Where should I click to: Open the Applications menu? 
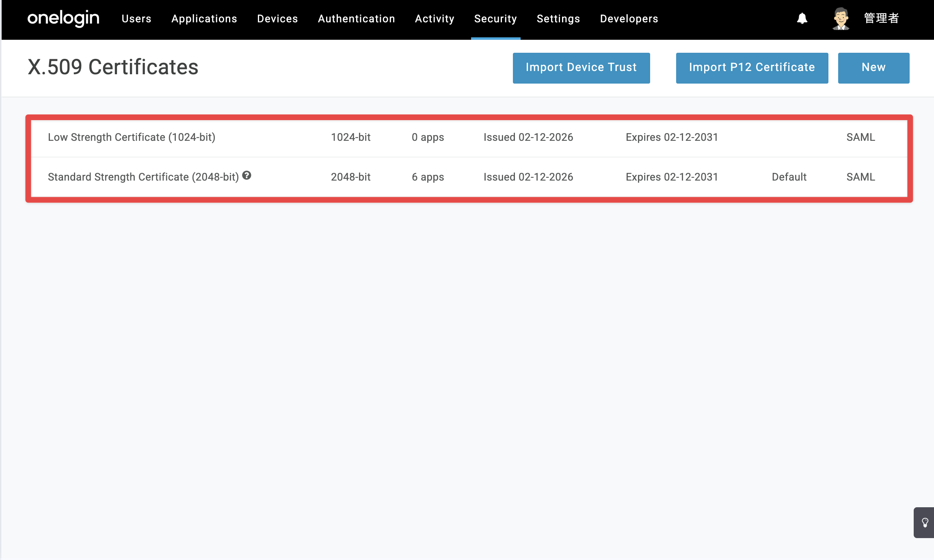(x=204, y=19)
